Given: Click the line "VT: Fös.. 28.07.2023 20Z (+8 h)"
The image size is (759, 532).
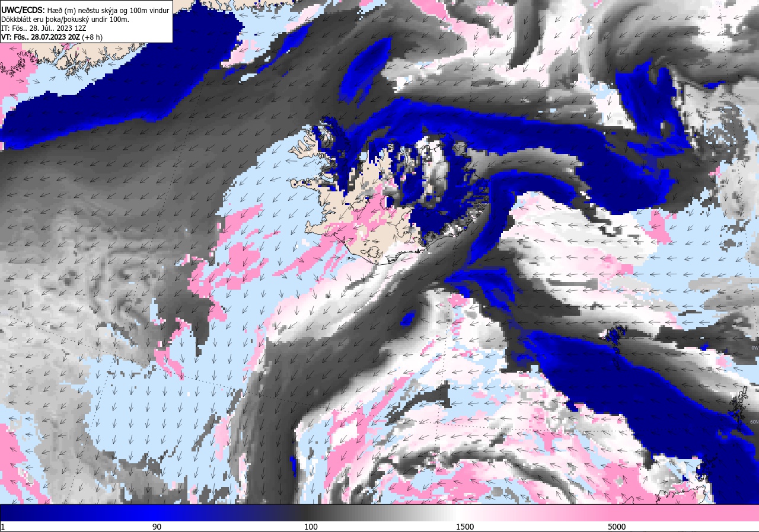Looking at the screenshot, I should point(52,37).
